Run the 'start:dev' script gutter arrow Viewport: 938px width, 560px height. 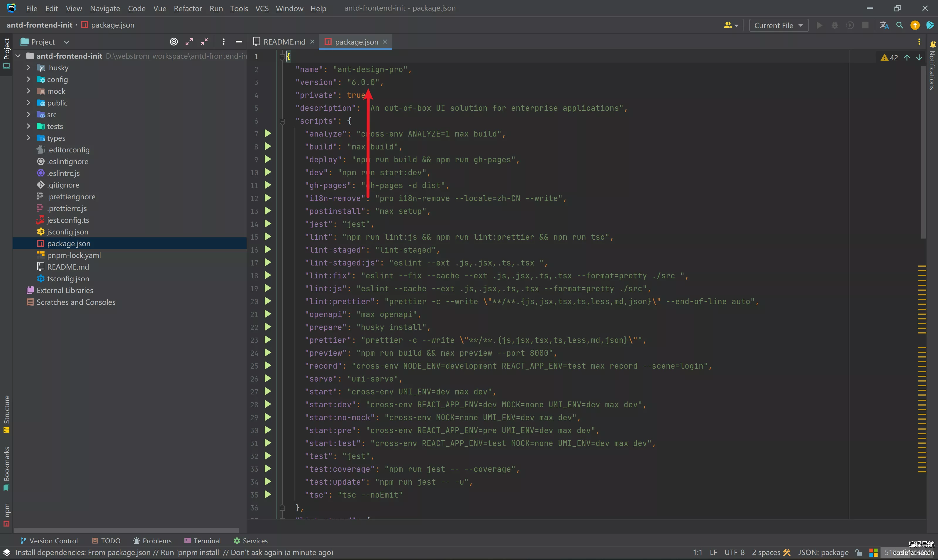[x=268, y=404]
